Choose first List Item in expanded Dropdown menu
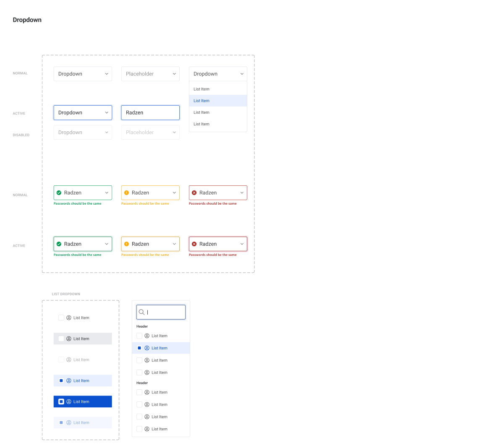 [218, 89]
